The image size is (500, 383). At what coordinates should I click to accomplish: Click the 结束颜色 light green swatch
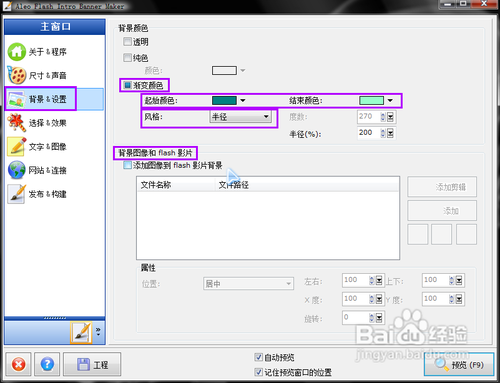371,100
